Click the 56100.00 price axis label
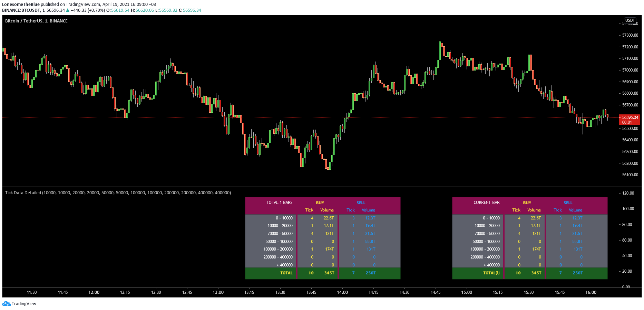This screenshot has width=644, height=310. pos(630,175)
